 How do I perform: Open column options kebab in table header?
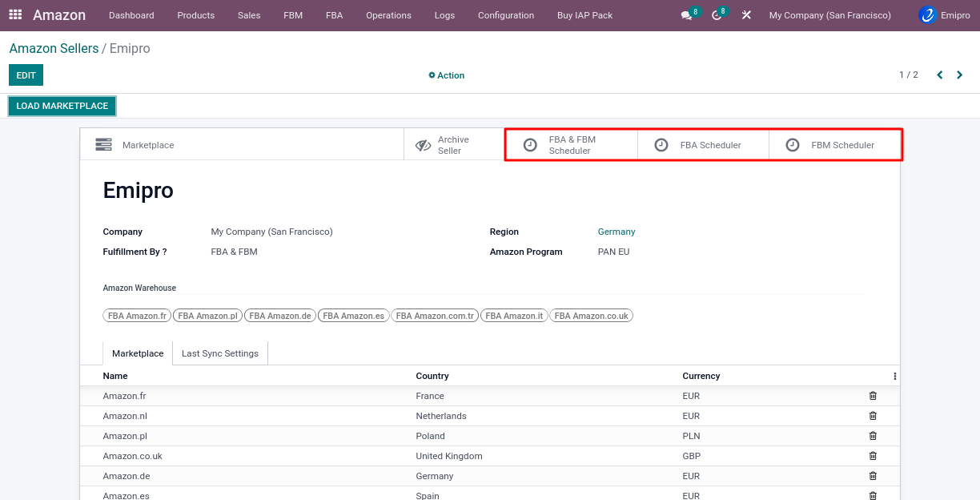(894, 376)
